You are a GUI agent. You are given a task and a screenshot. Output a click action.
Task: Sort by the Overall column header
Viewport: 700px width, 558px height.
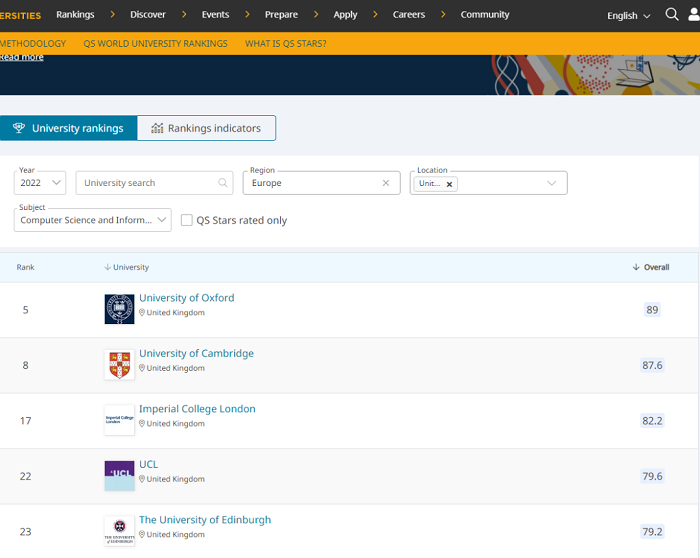[x=651, y=267]
